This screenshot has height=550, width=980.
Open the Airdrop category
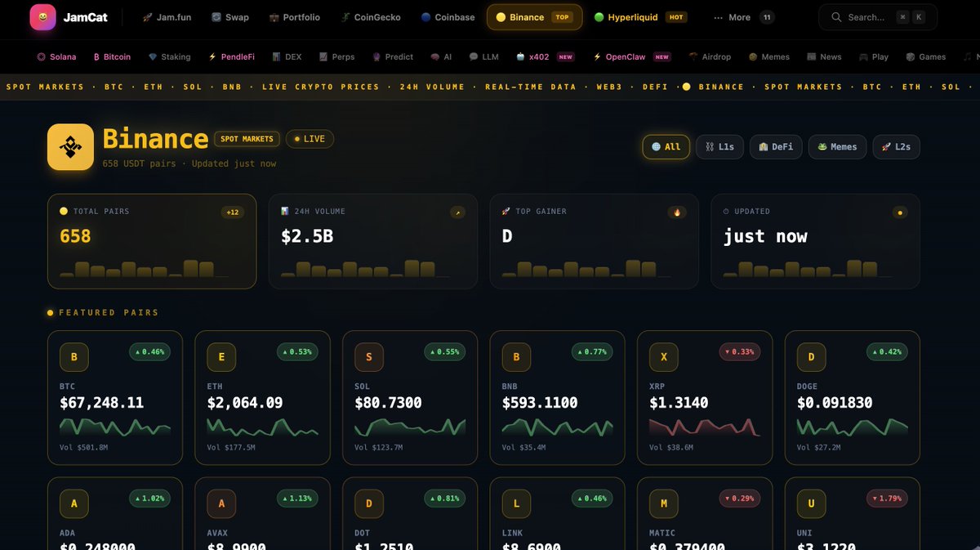710,57
